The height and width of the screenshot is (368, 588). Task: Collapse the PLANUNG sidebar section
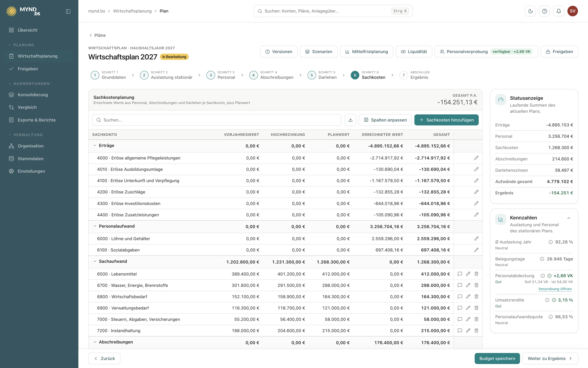click(x=21, y=45)
